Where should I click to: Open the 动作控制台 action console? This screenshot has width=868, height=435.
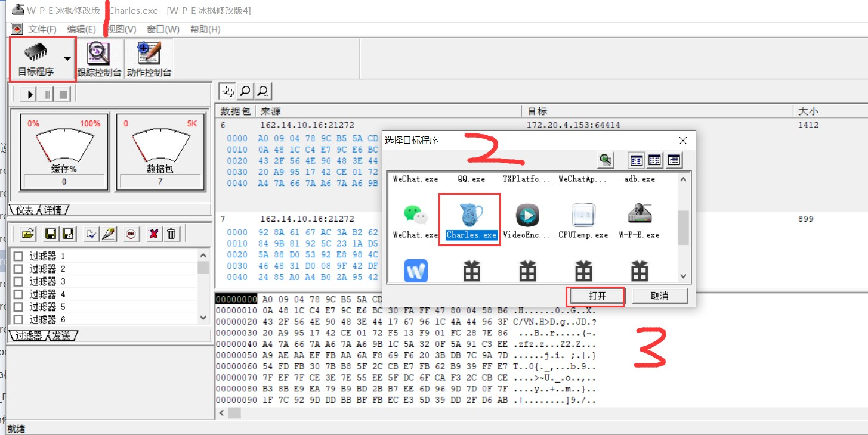click(149, 59)
